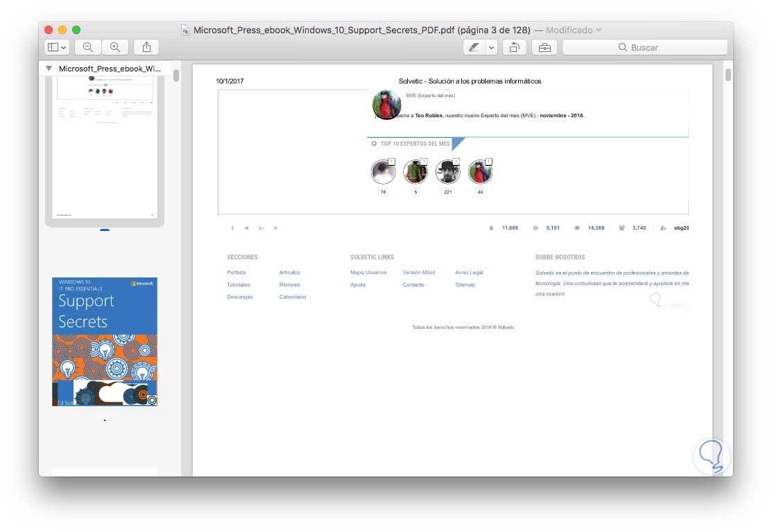Click the Twitter icon in page footer
The width and height of the screenshot is (772, 532).
(x=247, y=228)
